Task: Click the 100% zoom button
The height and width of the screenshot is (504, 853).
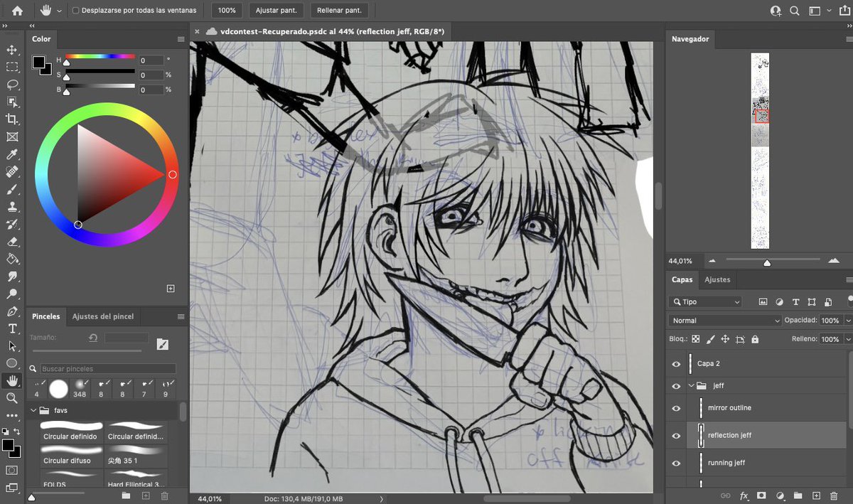Action: [x=227, y=11]
